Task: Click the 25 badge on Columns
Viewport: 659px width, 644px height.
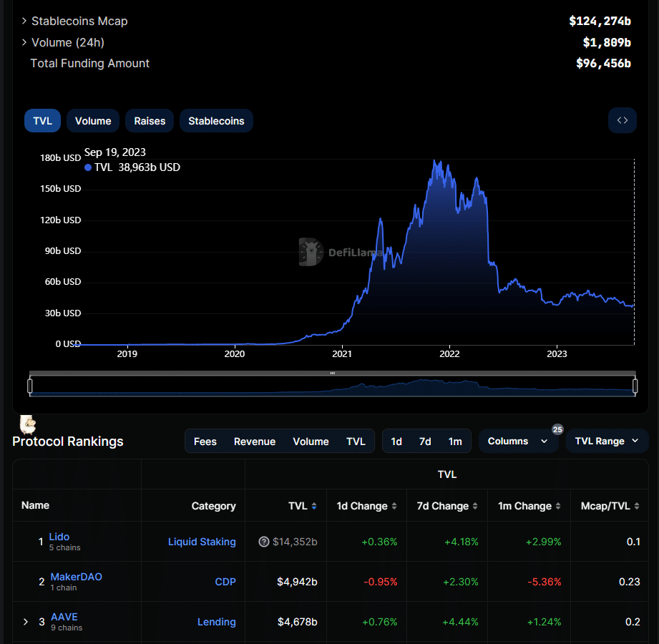Action: click(x=557, y=429)
